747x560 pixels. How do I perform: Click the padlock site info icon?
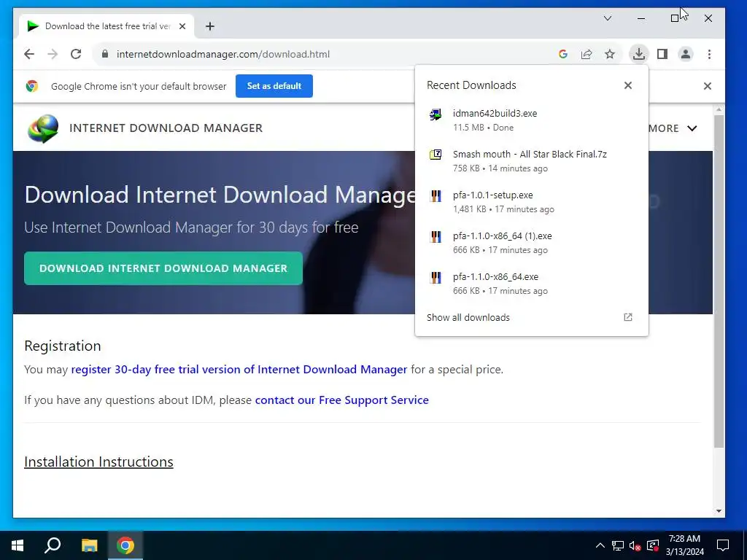(105, 54)
